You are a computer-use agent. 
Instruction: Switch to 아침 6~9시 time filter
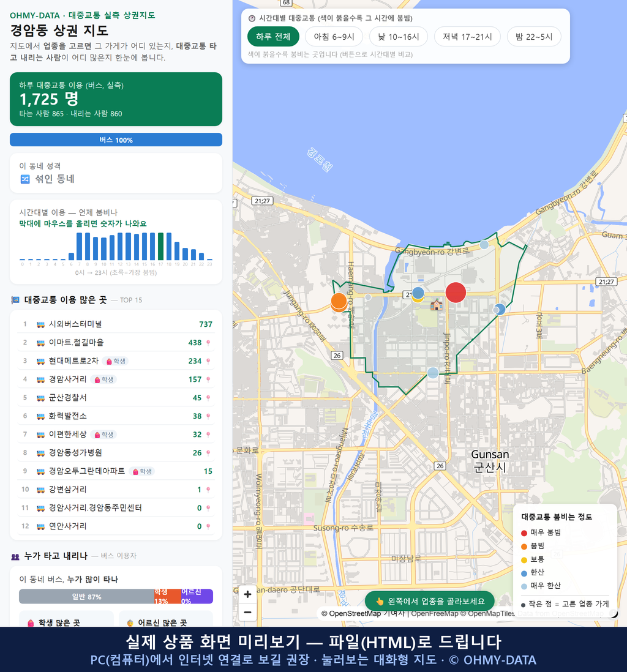pos(334,37)
